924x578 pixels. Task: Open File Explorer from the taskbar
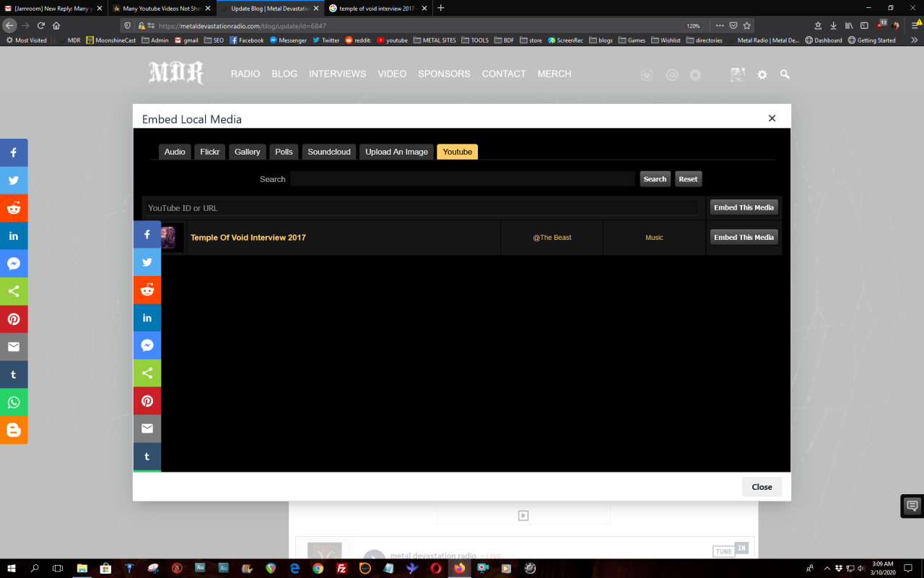(x=82, y=569)
